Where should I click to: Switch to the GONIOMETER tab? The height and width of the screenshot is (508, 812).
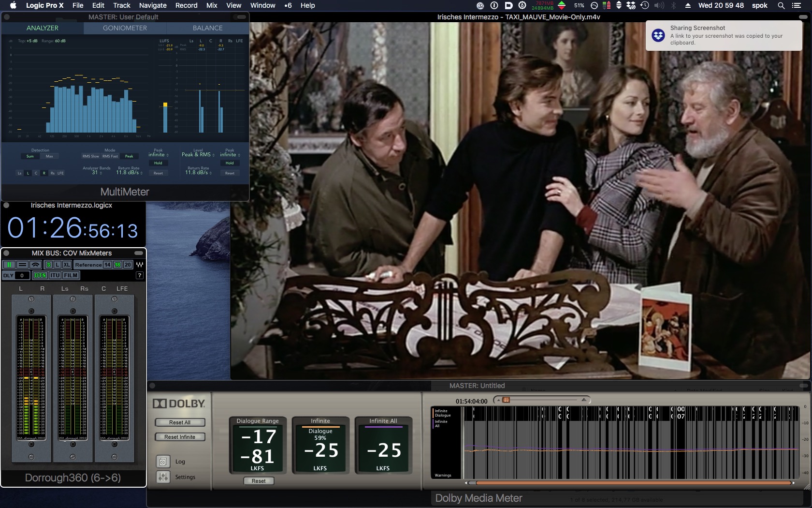pyautogui.click(x=125, y=28)
